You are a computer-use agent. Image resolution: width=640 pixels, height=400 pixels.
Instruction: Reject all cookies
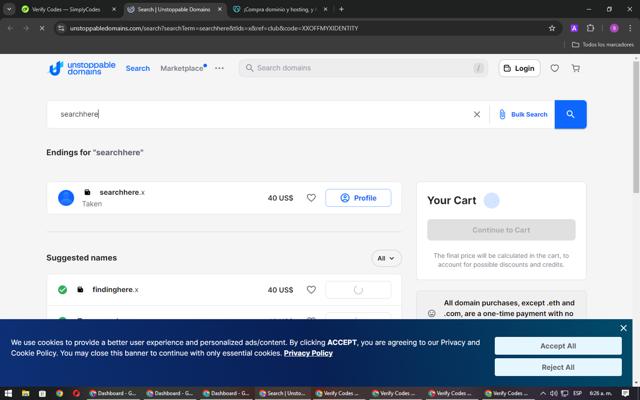click(x=558, y=367)
